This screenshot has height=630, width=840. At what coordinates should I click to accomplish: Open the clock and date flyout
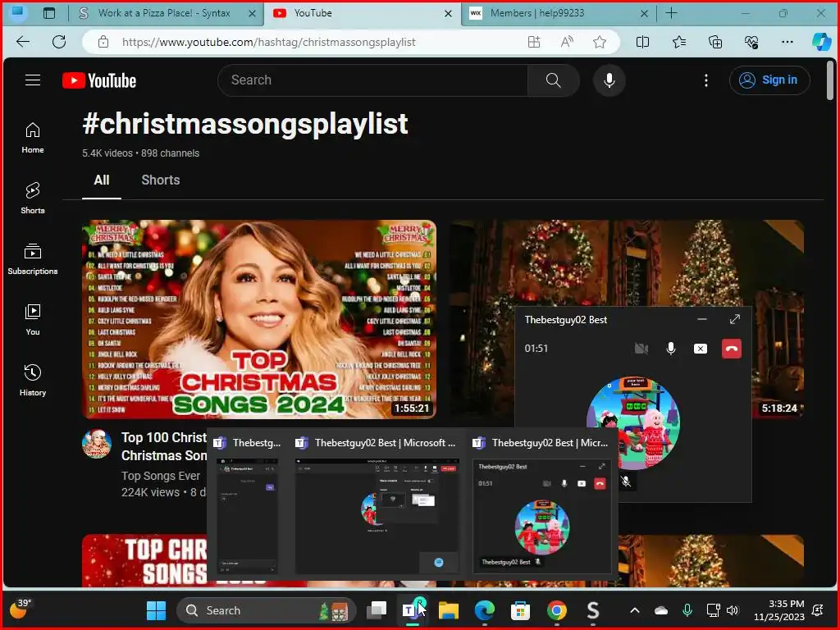(x=778, y=610)
